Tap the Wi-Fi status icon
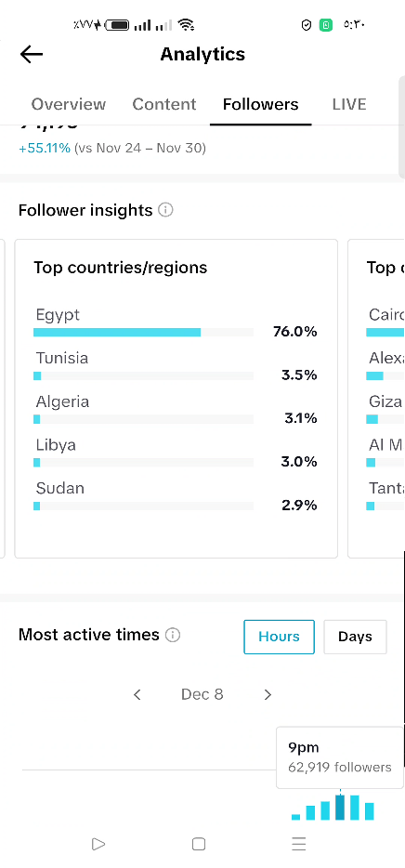Screen dimensions: 405x868 pos(187,25)
